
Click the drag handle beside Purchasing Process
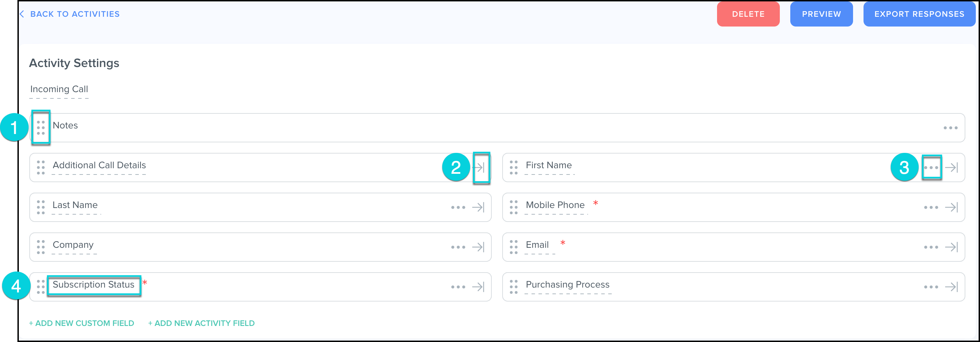(x=514, y=287)
